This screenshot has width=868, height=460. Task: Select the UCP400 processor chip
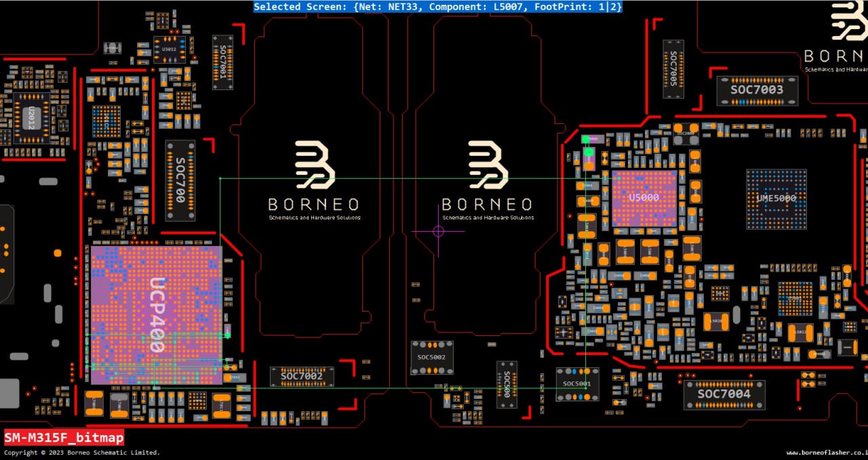pyautogui.click(x=157, y=315)
